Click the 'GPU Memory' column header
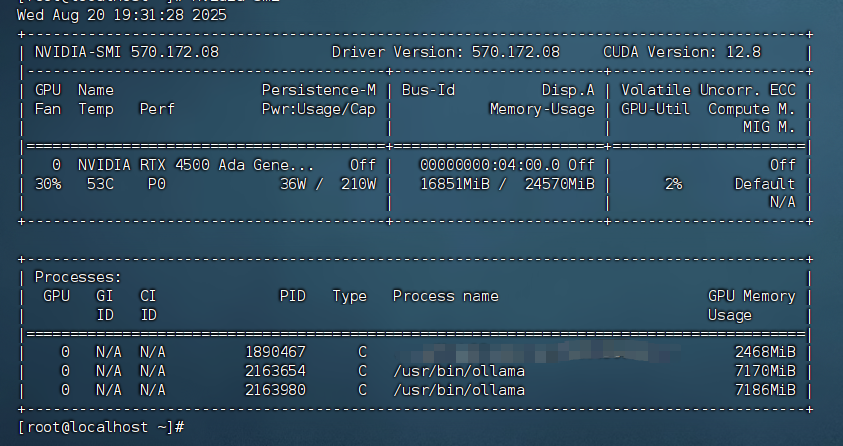The width and height of the screenshot is (843, 446). [x=752, y=296]
